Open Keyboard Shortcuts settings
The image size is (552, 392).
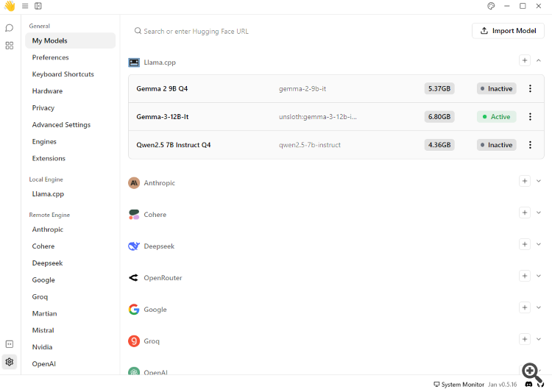63,74
